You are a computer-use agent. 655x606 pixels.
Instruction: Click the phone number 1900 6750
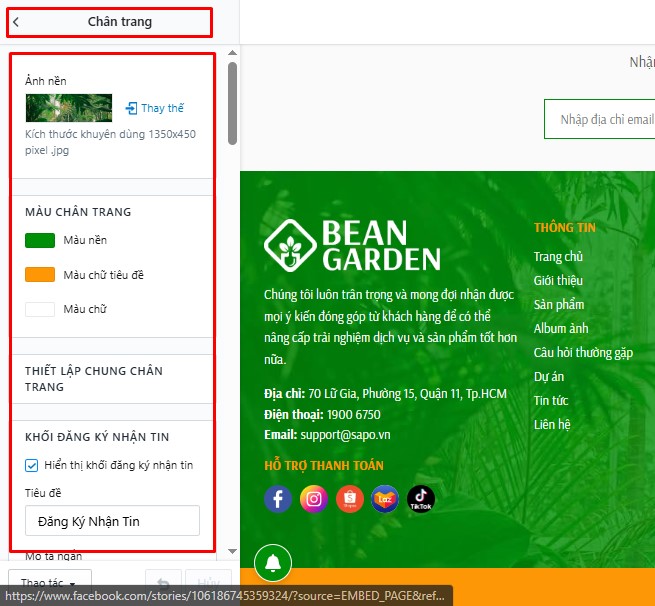[353, 415]
